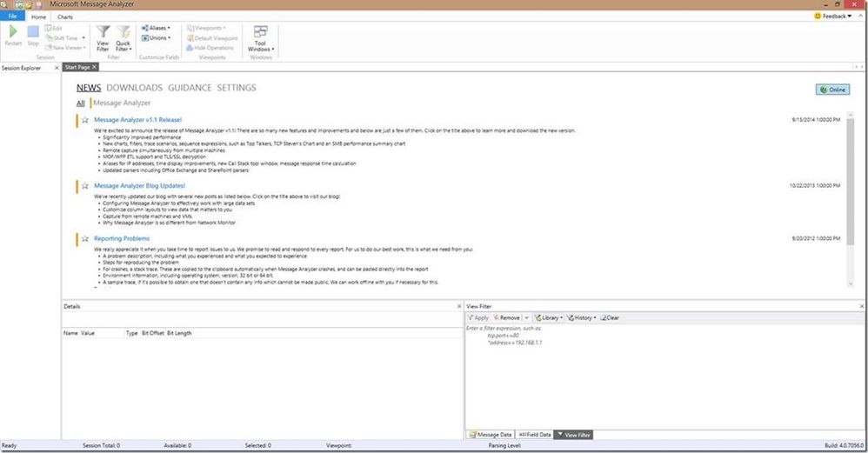Click Default Viewpoint in the ribbon
The image size is (868, 453).
point(212,38)
